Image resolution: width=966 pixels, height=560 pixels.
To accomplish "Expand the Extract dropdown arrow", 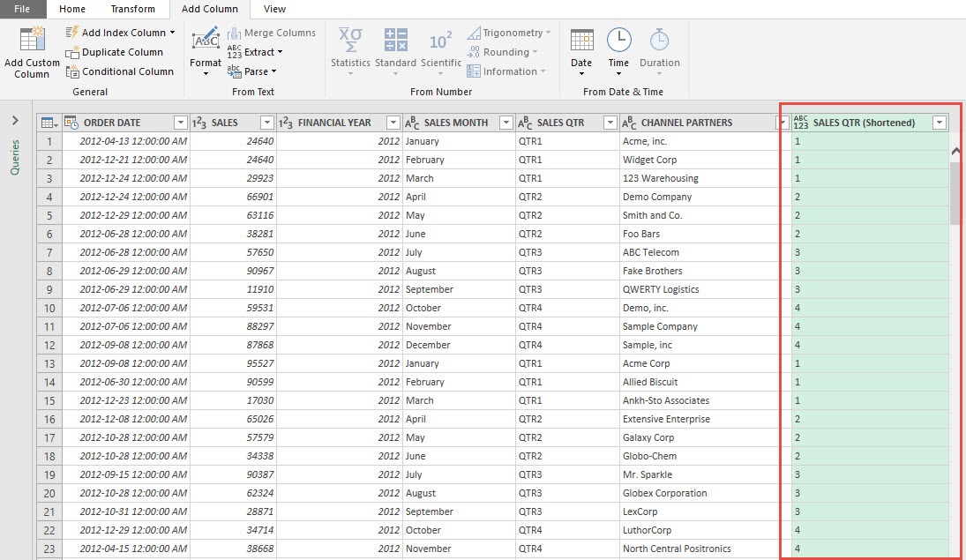I will click(281, 52).
